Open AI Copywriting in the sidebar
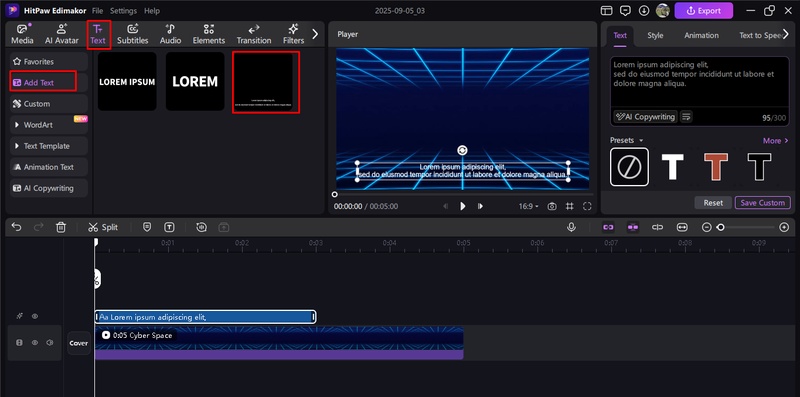The image size is (800, 397). pos(48,188)
